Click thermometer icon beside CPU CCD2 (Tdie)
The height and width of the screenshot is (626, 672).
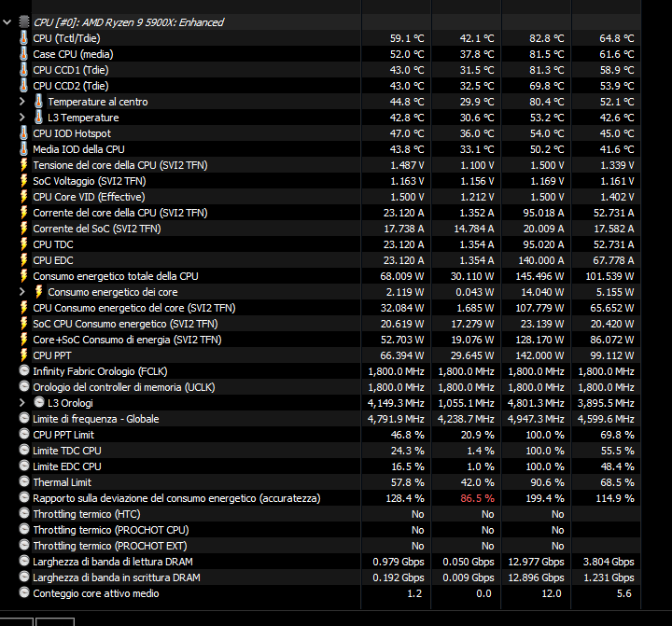tap(24, 86)
